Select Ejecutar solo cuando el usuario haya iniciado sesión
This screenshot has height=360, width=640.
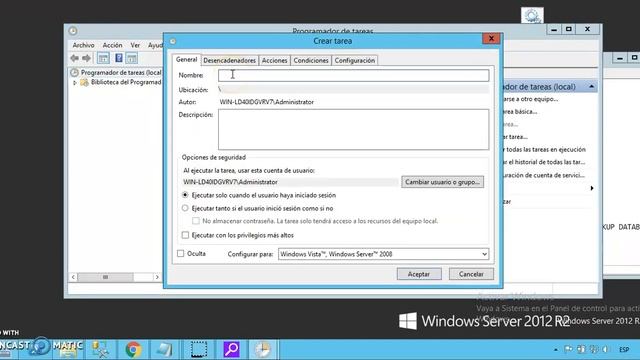coord(185,195)
